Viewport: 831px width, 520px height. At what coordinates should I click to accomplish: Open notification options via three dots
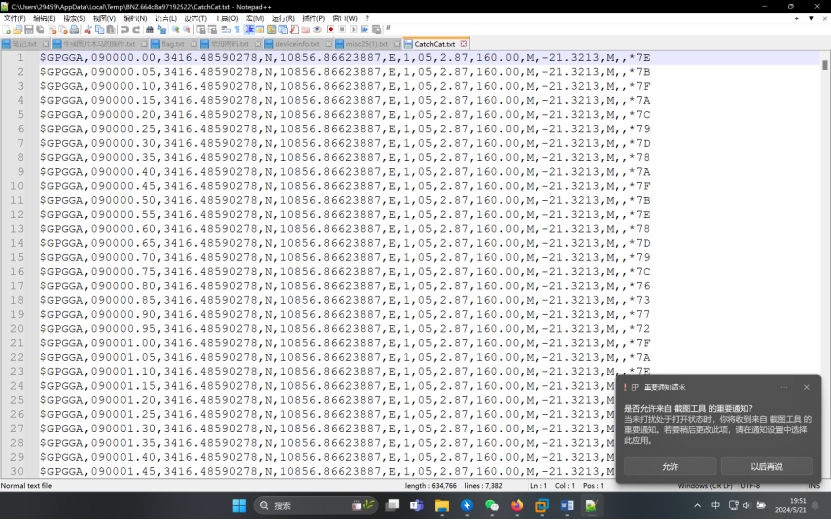coord(782,387)
